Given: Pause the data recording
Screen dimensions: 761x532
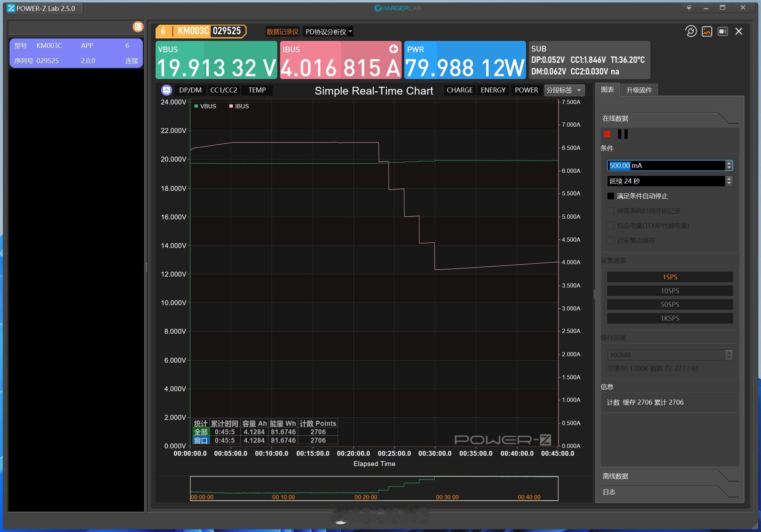Looking at the screenshot, I should tap(623, 134).
